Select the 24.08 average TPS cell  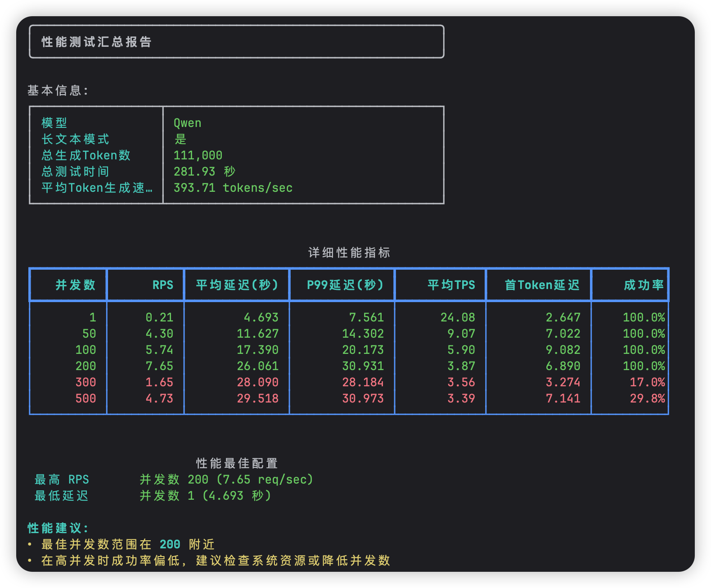(x=458, y=317)
